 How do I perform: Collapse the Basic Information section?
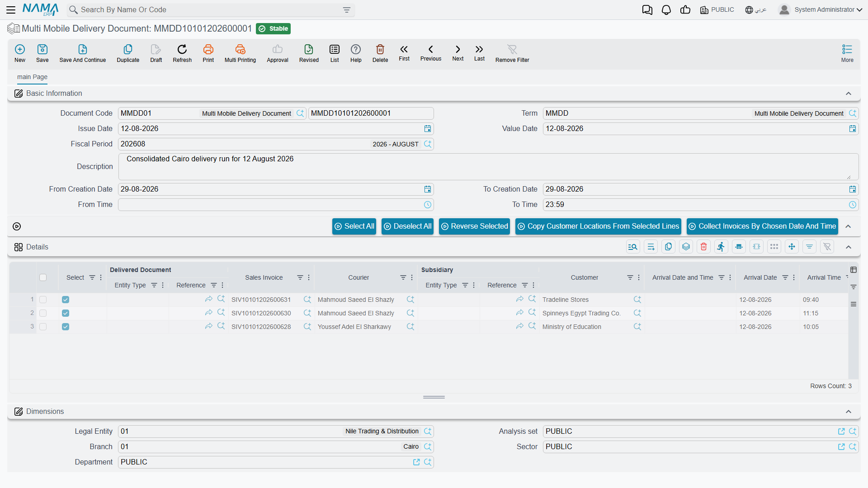[x=849, y=94]
